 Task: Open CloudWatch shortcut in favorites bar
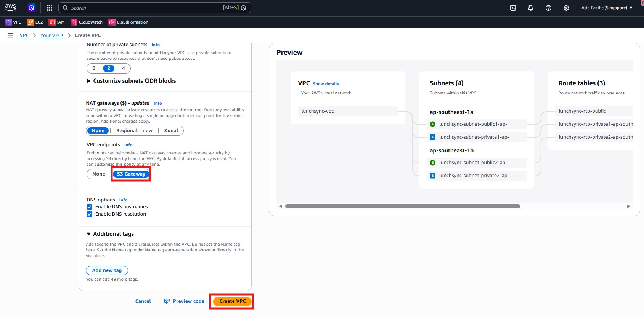coord(87,22)
